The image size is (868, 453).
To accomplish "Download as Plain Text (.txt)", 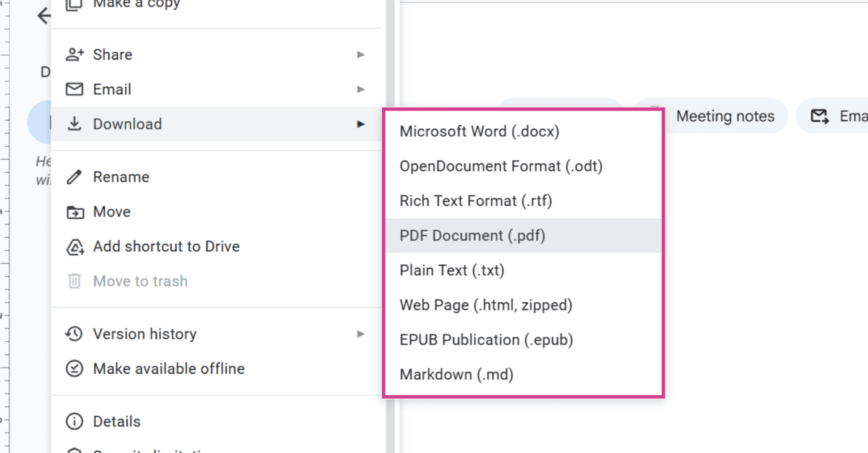I will tap(524, 270).
